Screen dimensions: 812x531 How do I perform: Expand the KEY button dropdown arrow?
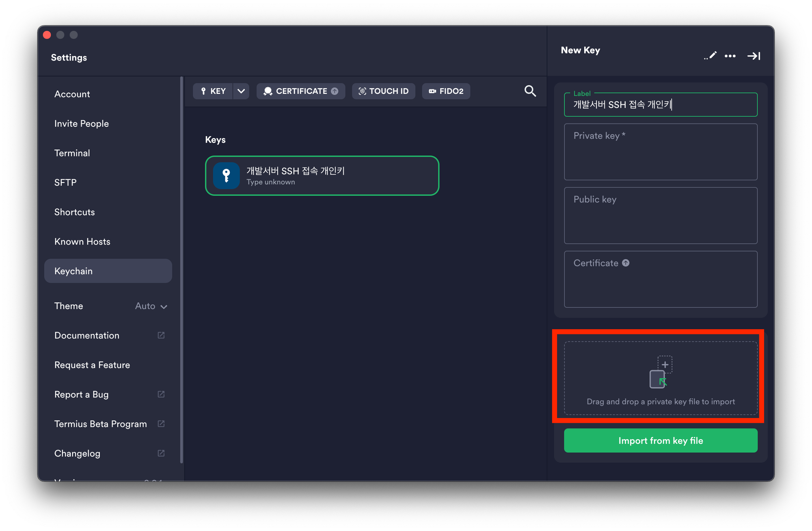241,91
